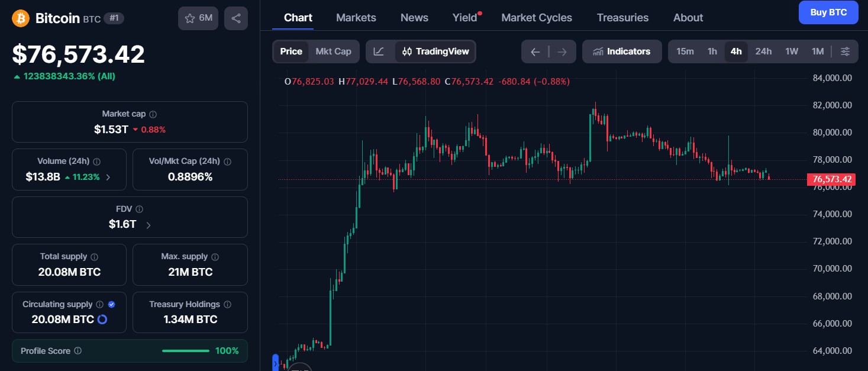Switch to the Markets tab
This screenshot has height=371, width=868.
(x=356, y=18)
